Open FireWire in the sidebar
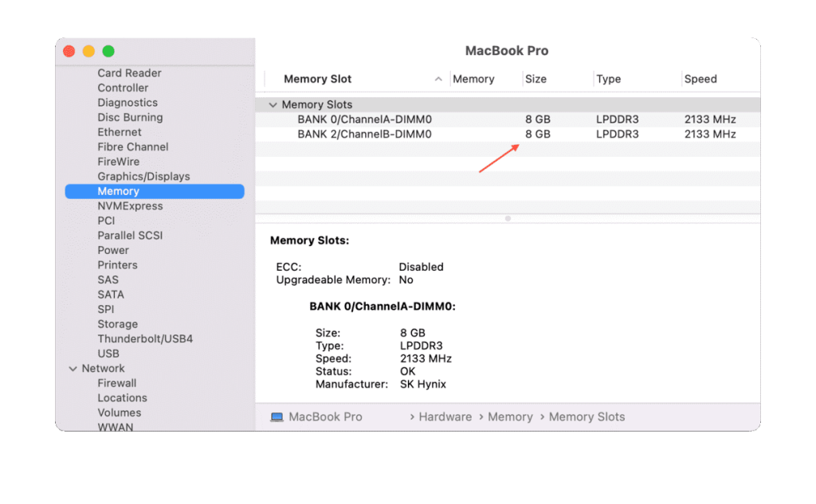The width and height of the screenshot is (816, 504). [x=118, y=162]
